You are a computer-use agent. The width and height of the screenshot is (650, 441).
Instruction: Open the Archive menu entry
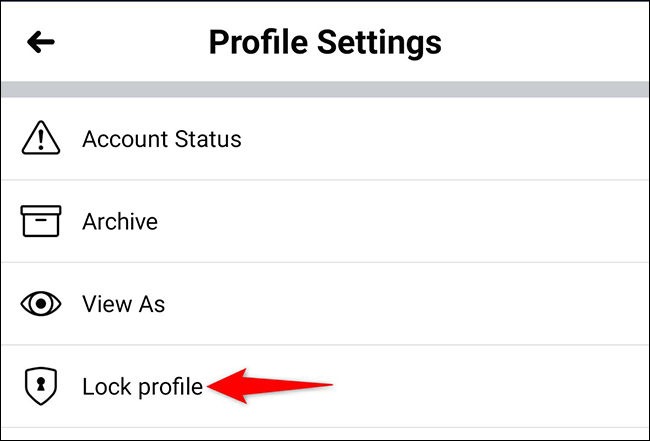119,221
